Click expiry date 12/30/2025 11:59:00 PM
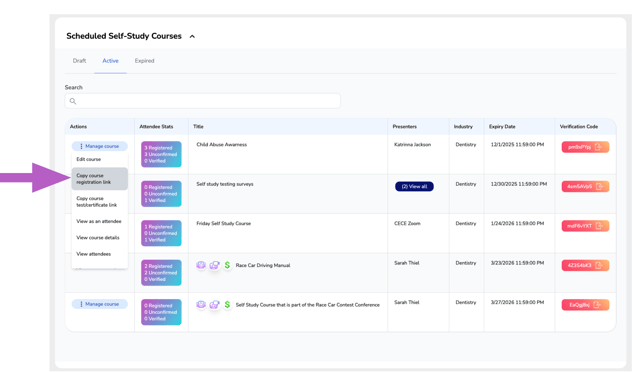636x373 pixels. click(519, 184)
